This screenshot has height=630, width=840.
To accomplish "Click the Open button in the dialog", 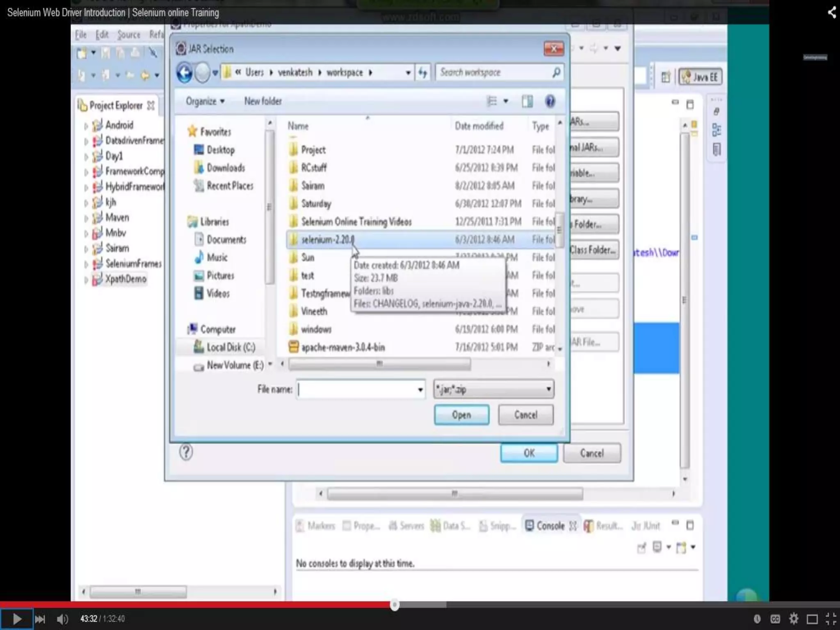I will tap(461, 415).
